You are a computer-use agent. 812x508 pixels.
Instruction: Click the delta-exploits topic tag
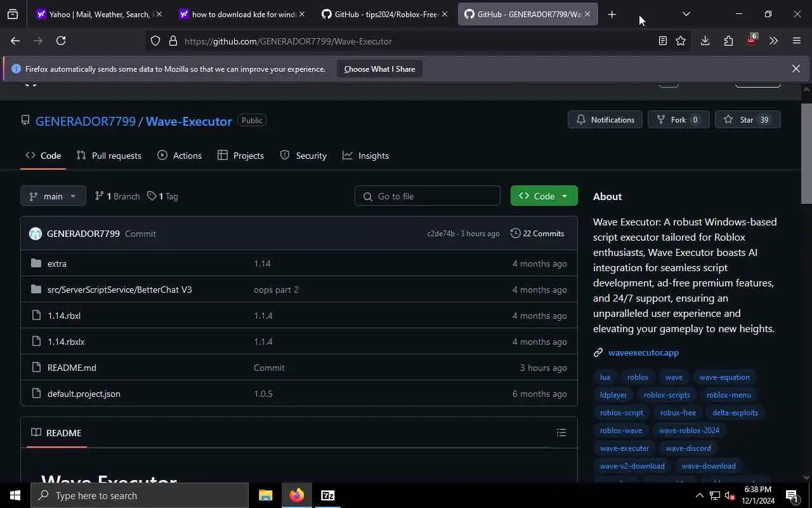click(735, 413)
